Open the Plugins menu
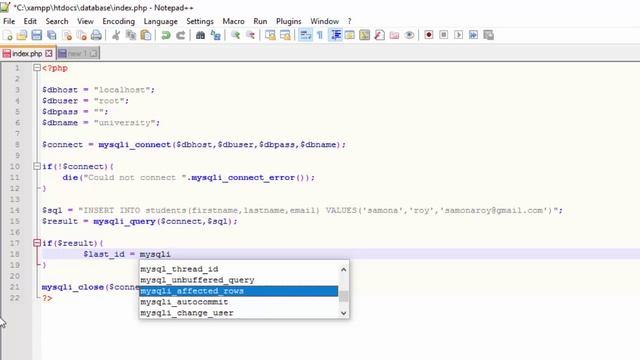The width and height of the screenshot is (640, 360). coord(289,21)
